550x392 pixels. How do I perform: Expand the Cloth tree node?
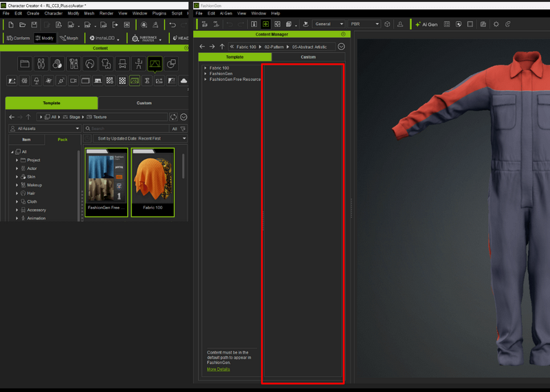pos(16,202)
